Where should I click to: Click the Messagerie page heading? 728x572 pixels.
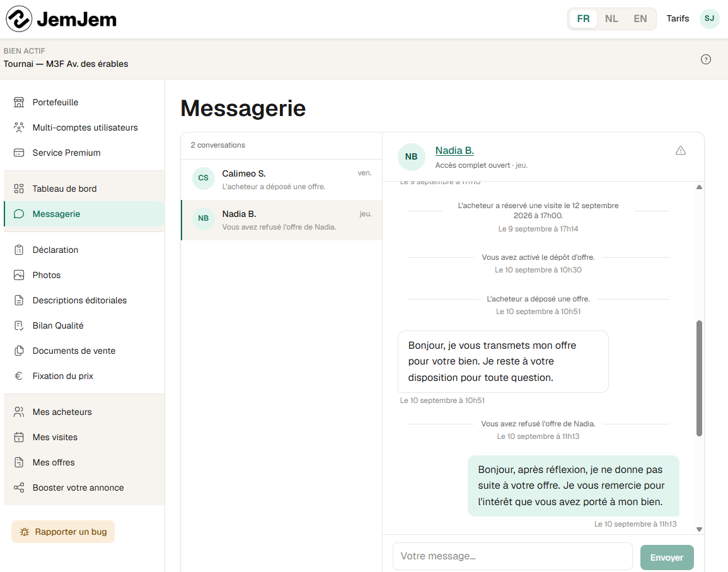tap(243, 108)
